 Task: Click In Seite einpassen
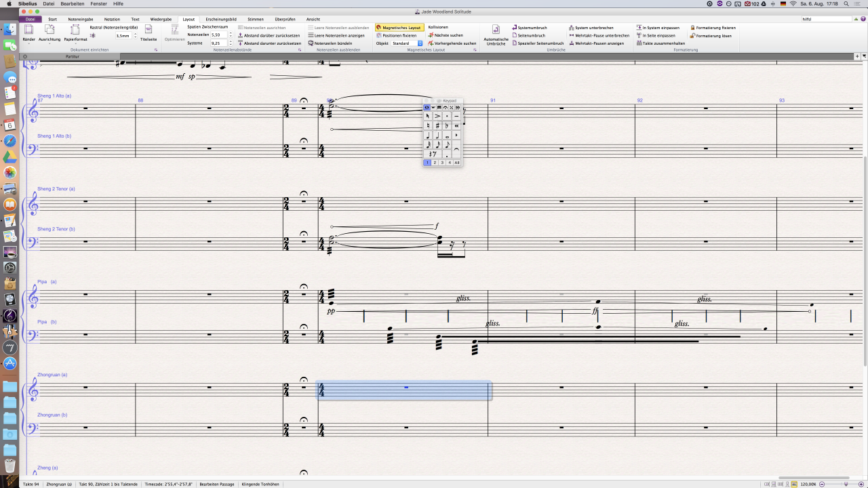click(656, 35)
